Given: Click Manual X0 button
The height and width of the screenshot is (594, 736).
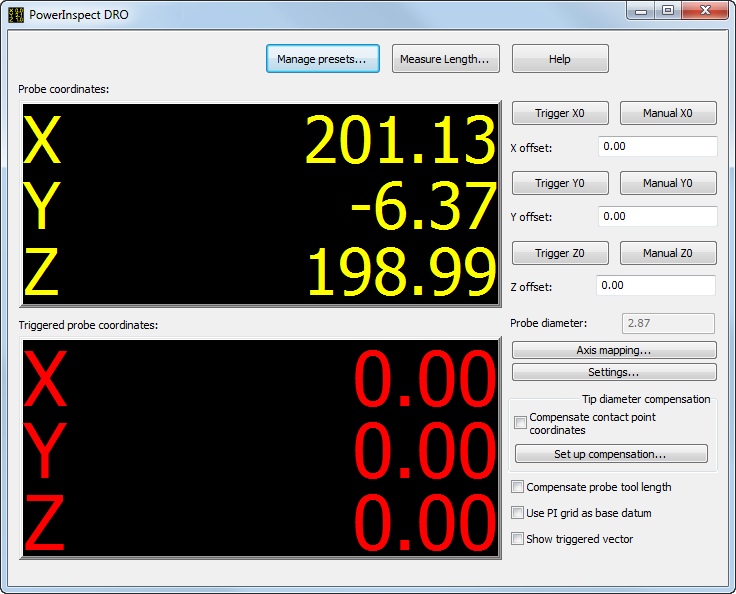Looking at the screenshot, I should pos(668,113).
